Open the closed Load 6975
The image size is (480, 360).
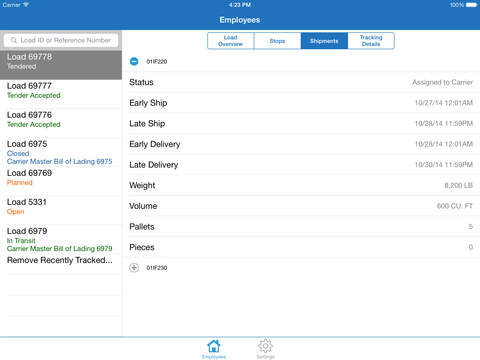pos(61,152)
